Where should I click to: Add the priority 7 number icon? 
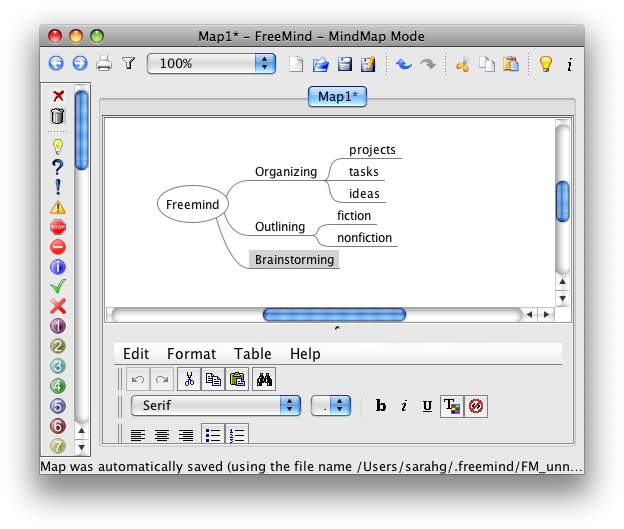[x=58, y=445]
